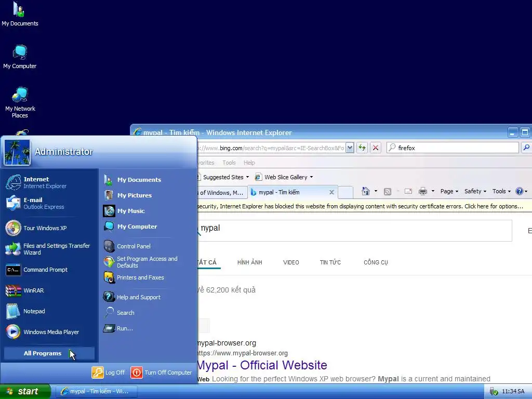This screenshot has width=532, height=399.
Task: Click the system tray clock
Action: pyautogui.click(x=513, y=392)
